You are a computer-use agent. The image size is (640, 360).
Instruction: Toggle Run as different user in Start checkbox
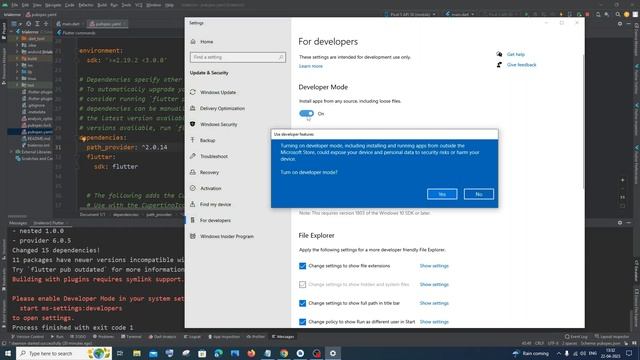tap(302, 322)
